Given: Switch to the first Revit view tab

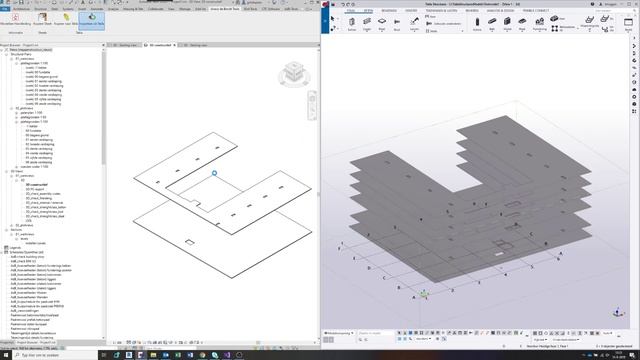Looking at the screenshot, I should (125, 45).
